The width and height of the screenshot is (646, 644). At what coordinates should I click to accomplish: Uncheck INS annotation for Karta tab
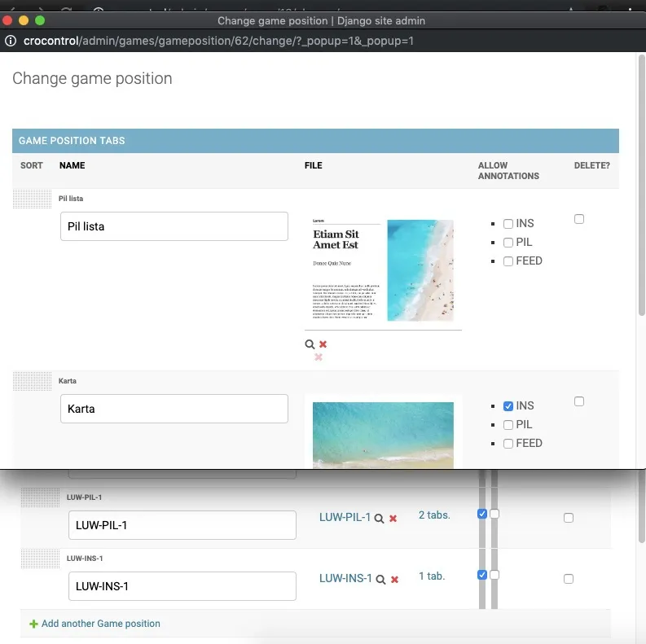[508, 406]
